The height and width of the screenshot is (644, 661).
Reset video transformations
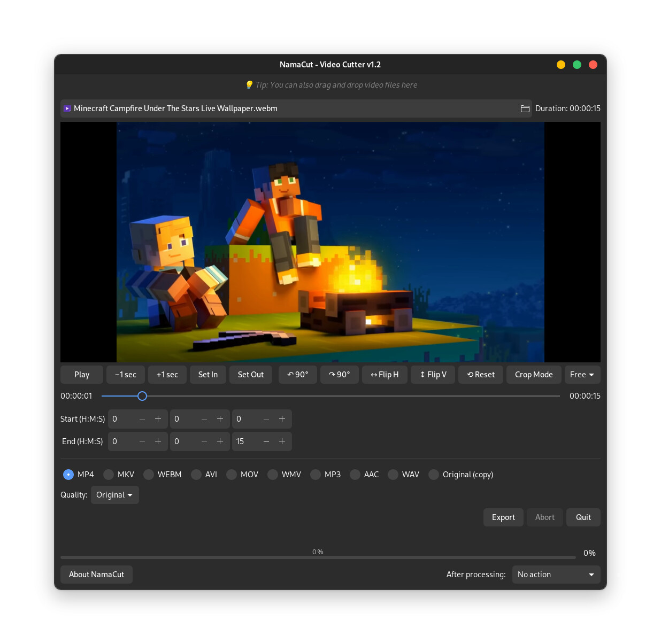[x=480, y=375]
